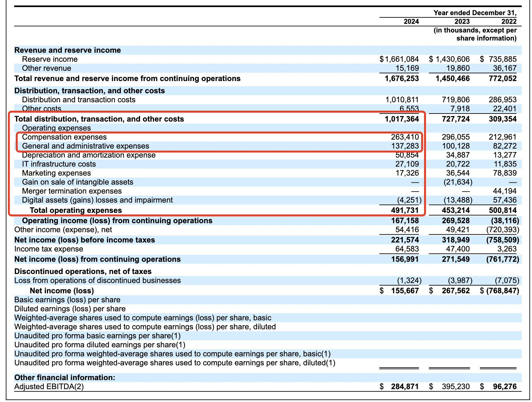Viewport: 532px width, 402px height.
Task: Click 2023 net income value 267,562
Action: pos(456,291)
